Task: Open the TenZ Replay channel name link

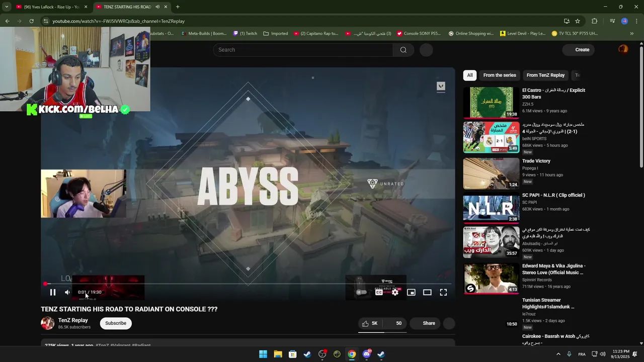Action: click(x=73, y=320)
